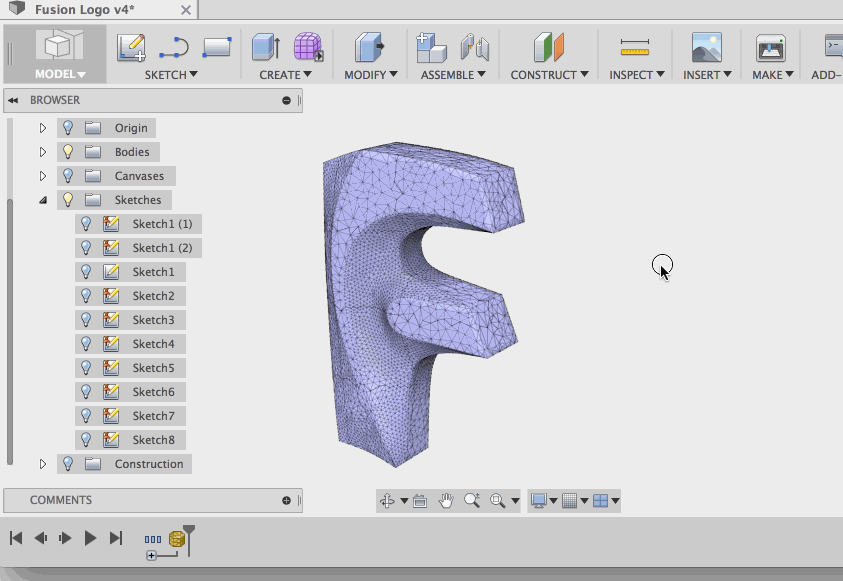Open the MODIFY menu
This screenshot has height=581, width=843.
coord(371,74)
